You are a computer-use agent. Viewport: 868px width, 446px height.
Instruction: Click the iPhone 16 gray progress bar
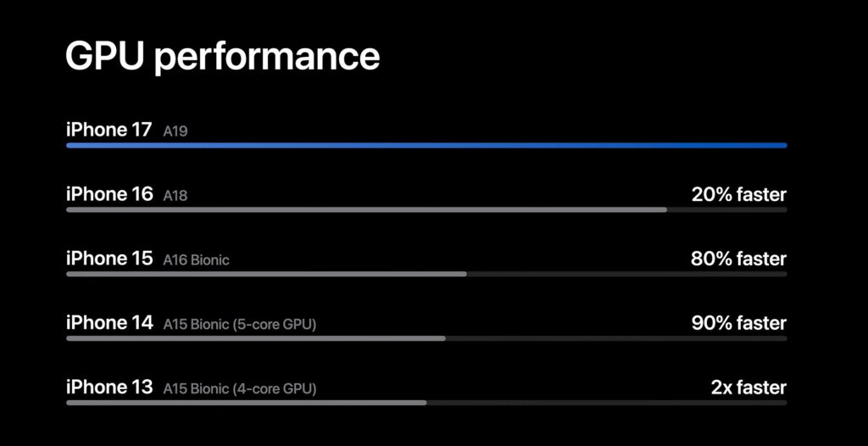(426, 210)
